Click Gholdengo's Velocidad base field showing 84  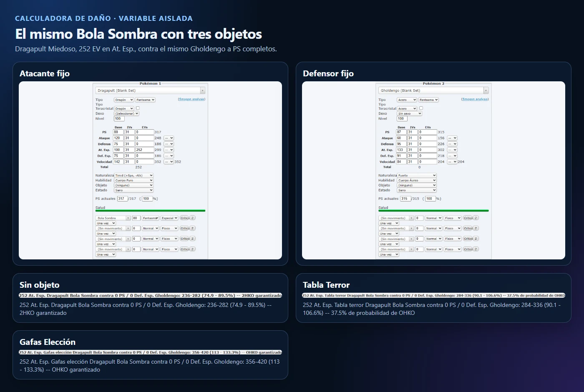coord(401,162)
